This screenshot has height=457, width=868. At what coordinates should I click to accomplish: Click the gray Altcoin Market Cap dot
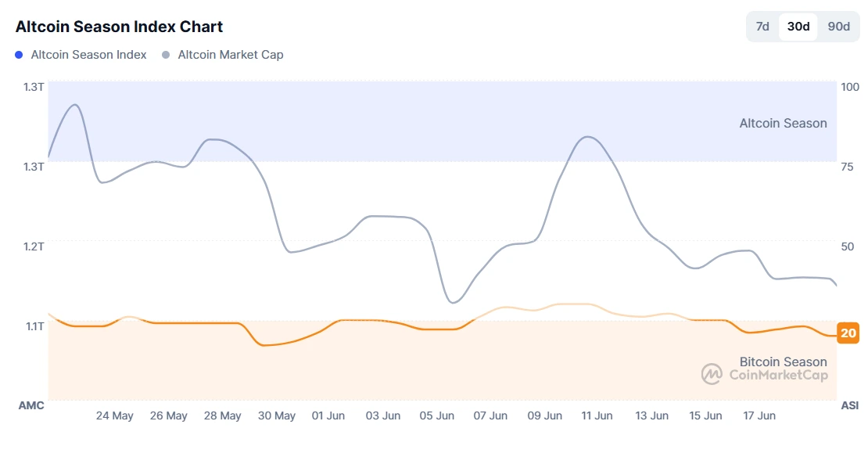tap(167, 55)
